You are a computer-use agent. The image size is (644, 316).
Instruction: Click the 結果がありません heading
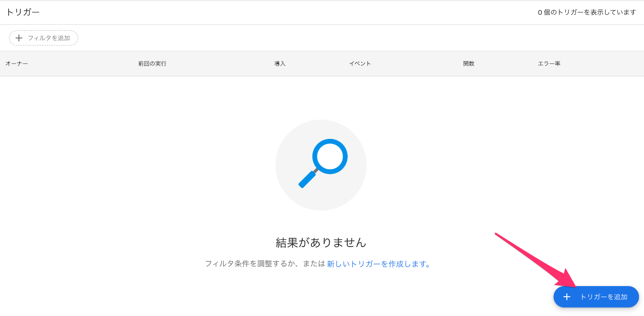click(321, 242)
